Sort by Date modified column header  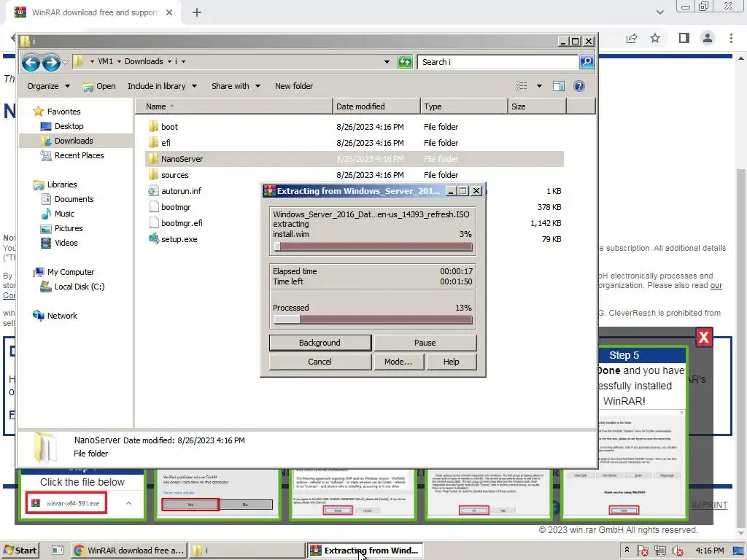[377, 106]
